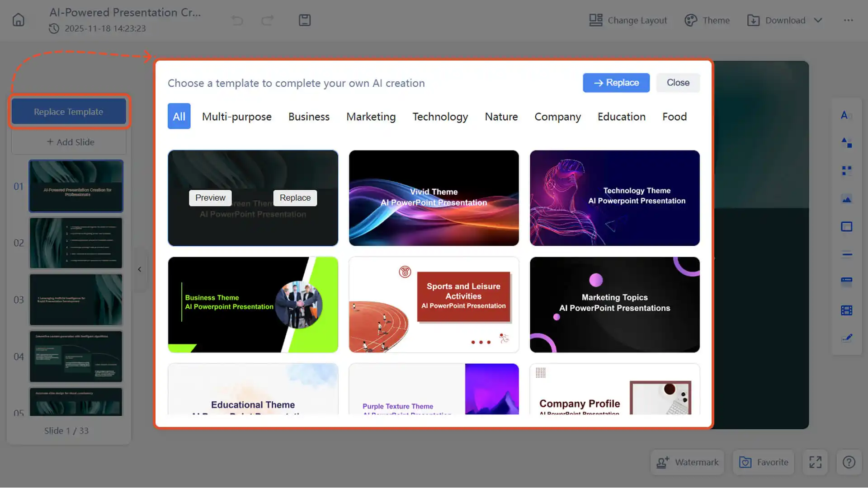This screenshot has width=868, height=488.
Task: Close the template chooser dialog
Action: coord(678,83)
